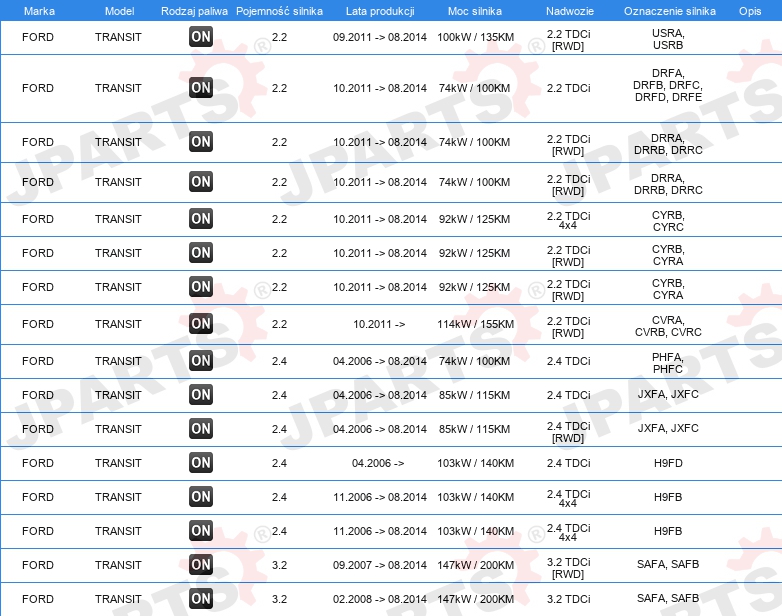The image size is (782, 616).
Task: Select the 'PHFA, PHFC' engine code cell
Action: pos(668,363)
